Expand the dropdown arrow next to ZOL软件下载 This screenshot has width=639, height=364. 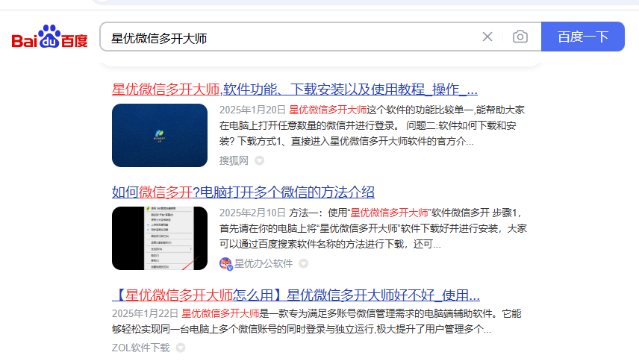pyautogui.click(x=181, y=348)
